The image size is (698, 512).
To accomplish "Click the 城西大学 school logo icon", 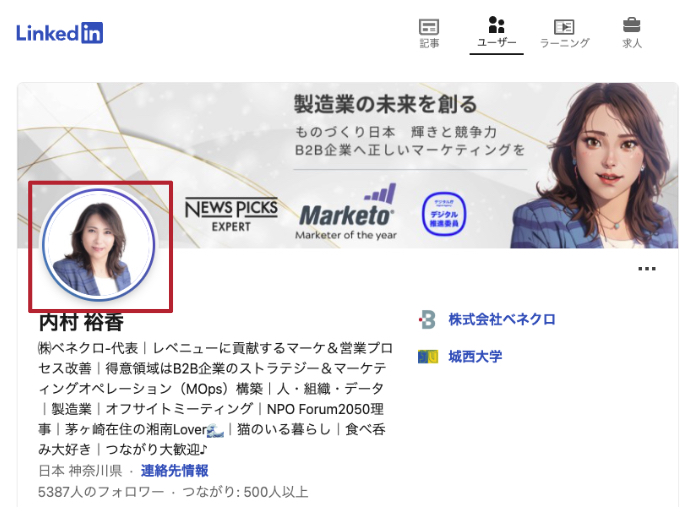I will tap(428, 357).
